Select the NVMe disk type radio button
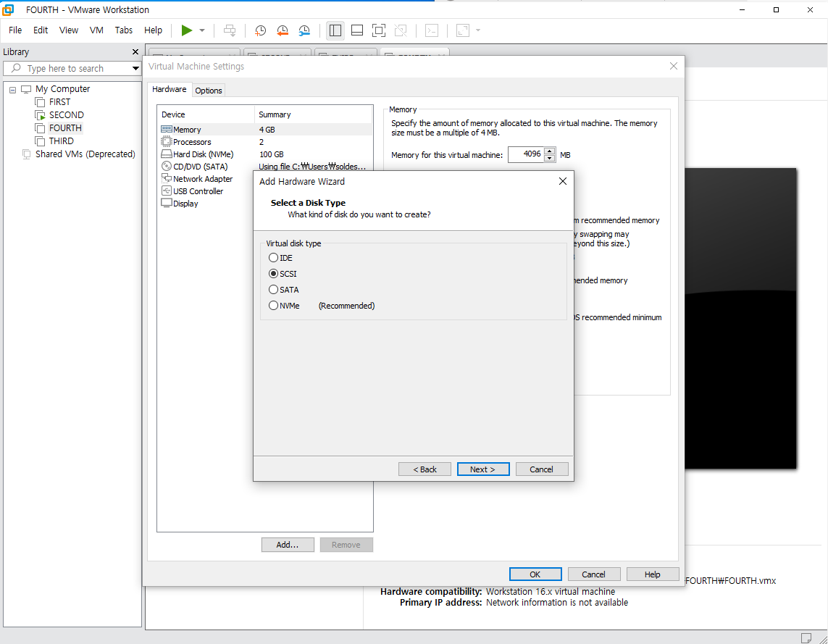Screen dimensions: 828x644 coord(273,306)
